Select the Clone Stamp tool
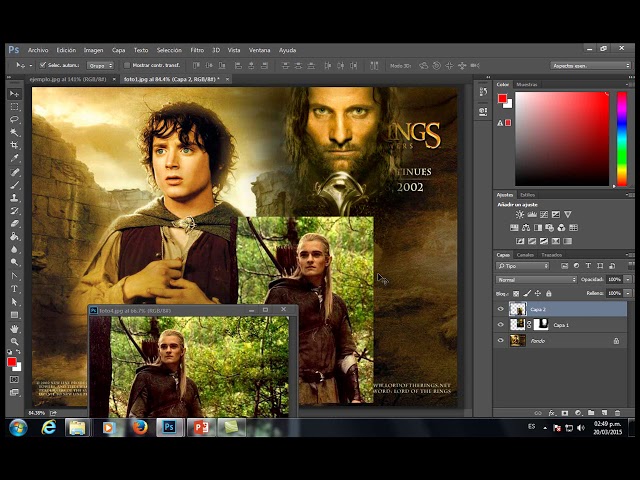640x480 pixels. pyautogui.click(x=14, y=198)
